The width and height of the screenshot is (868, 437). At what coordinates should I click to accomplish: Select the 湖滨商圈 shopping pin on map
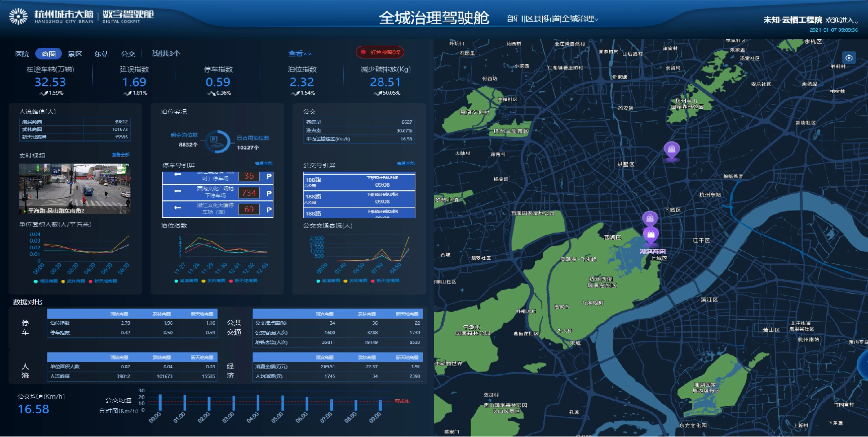tap(651, 235)
